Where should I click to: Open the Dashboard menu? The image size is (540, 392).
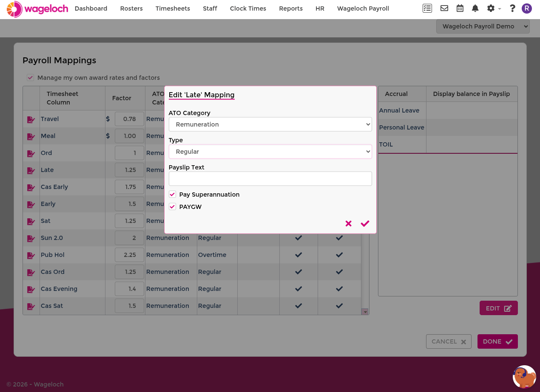click(91, 8)
